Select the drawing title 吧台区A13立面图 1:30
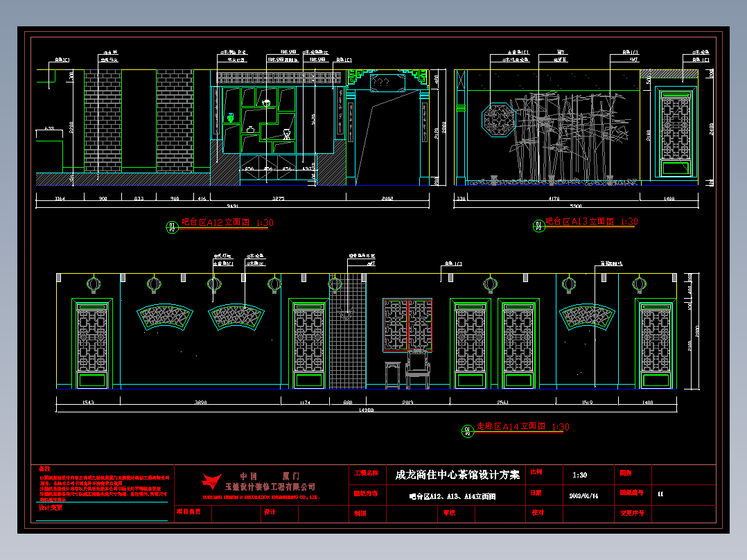This screenshot has height=560, width=747. coord(592,221)
